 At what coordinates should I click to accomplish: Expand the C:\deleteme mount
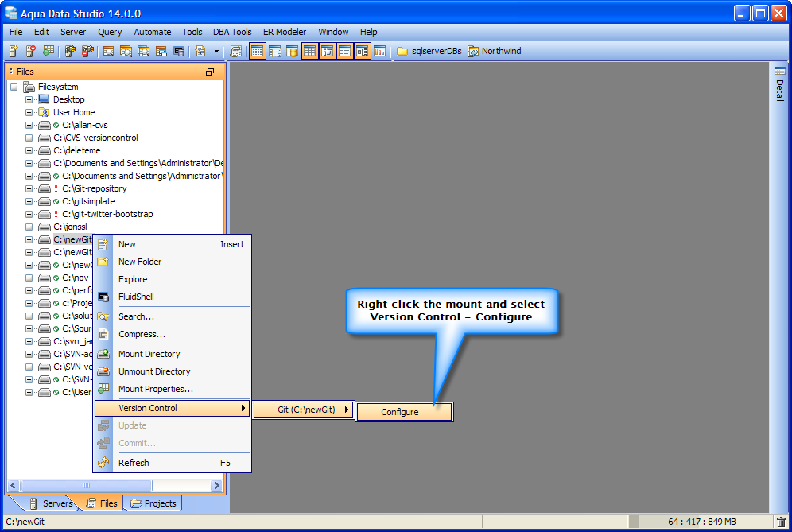coord(29,150)
